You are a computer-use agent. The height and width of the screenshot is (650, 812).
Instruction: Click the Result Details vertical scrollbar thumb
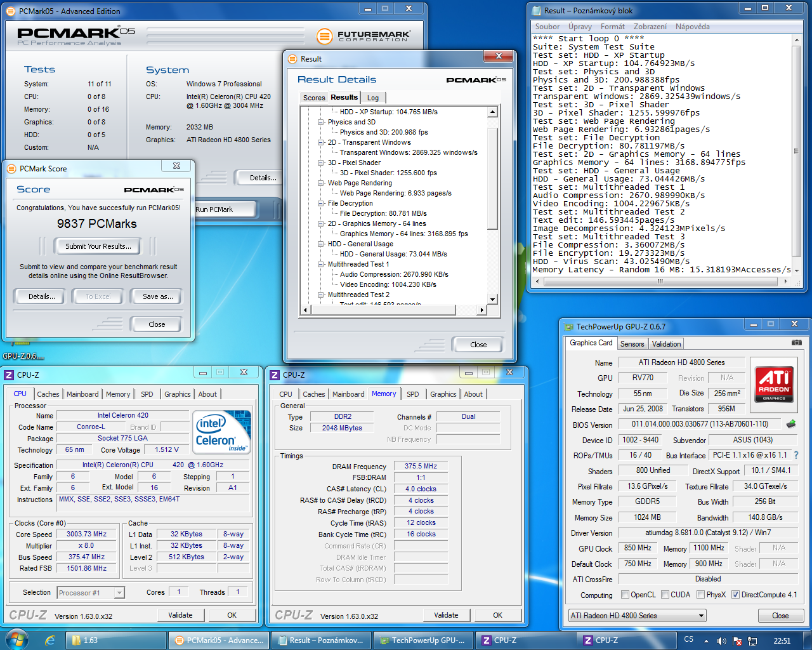tap(492, 178)
